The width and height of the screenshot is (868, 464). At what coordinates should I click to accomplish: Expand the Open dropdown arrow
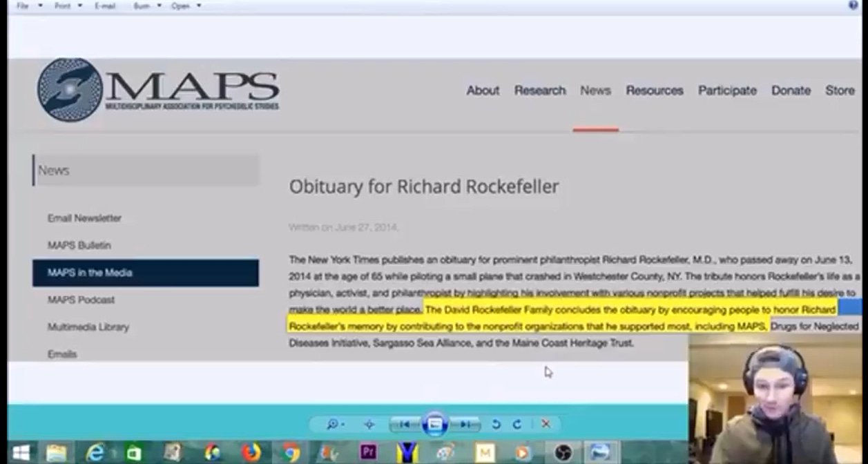click(199, 6)
